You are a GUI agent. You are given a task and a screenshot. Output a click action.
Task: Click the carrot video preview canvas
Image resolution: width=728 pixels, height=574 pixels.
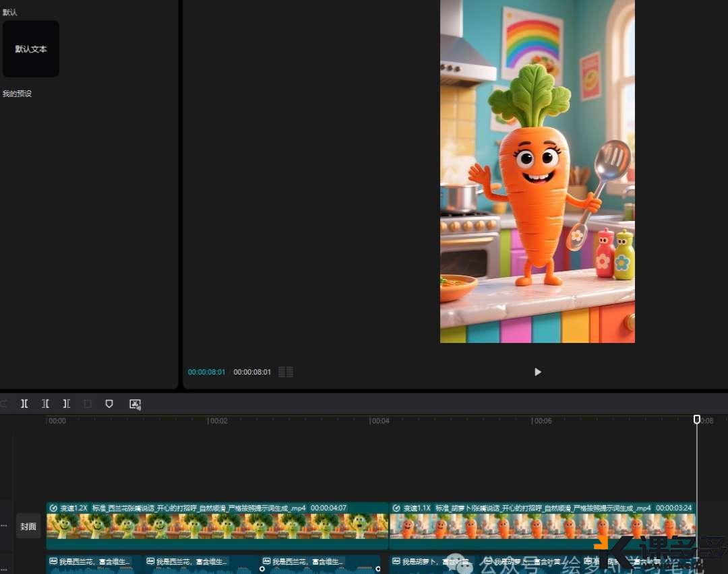[x=537, y=171]
